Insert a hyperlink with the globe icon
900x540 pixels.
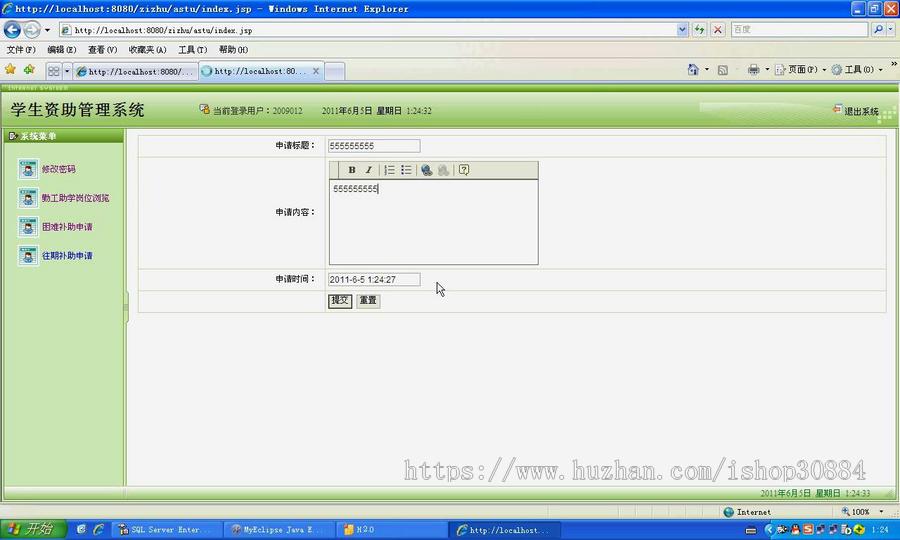pyautogui.click(x=426, y=170)
